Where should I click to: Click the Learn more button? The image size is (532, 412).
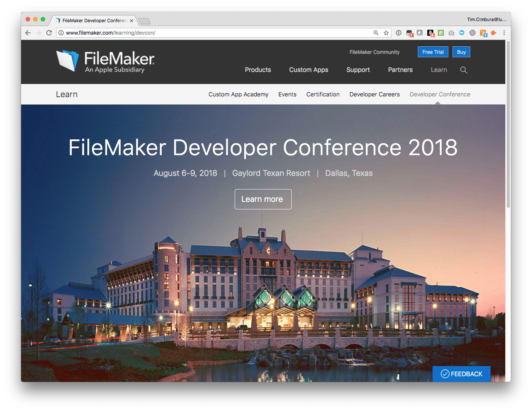(x=263, y=199)
